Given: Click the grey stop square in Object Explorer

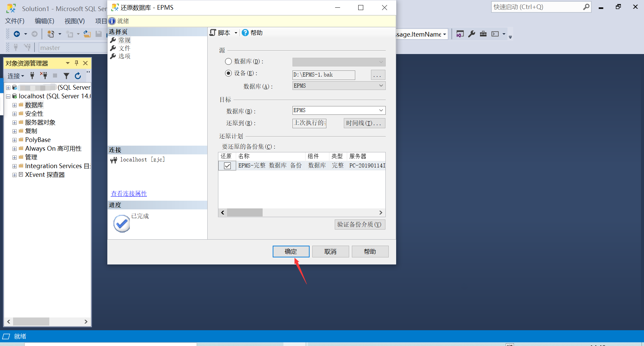Looking at the screenshot, I should [x=55, y=76].
